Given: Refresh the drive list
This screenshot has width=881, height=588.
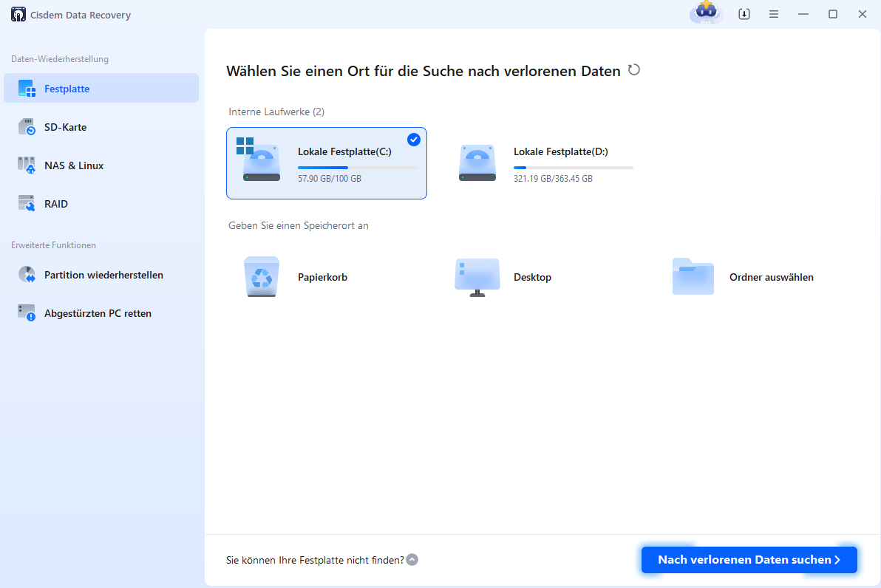Looking at the screenshot, I should [x=634, y=70].
